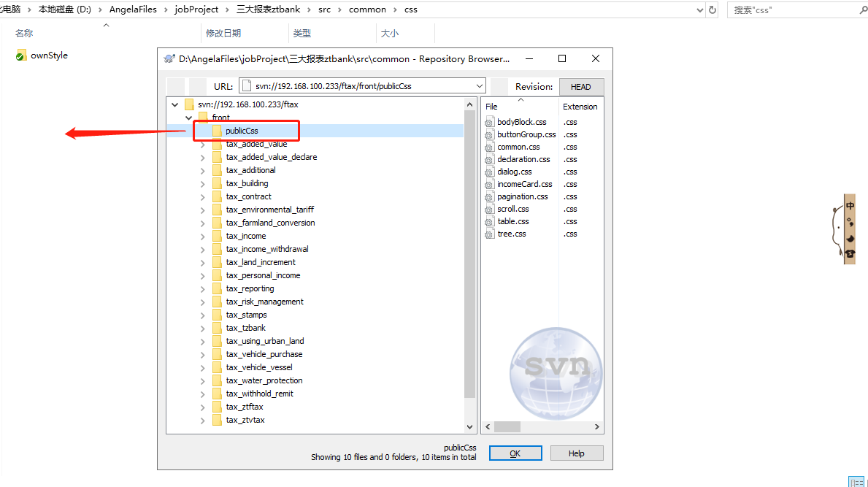This screenshot has width=868, height=487.
Task: Expand the tax_building tree node
Action: (202, 183)
